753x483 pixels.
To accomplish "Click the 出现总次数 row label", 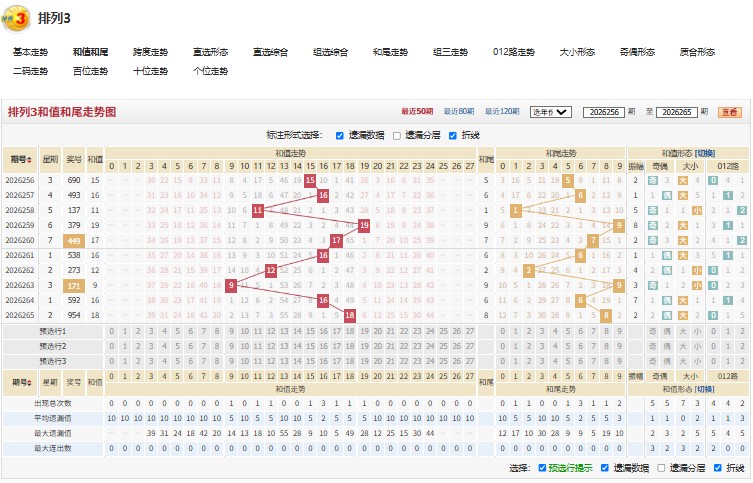I will [x=53, y=403].
